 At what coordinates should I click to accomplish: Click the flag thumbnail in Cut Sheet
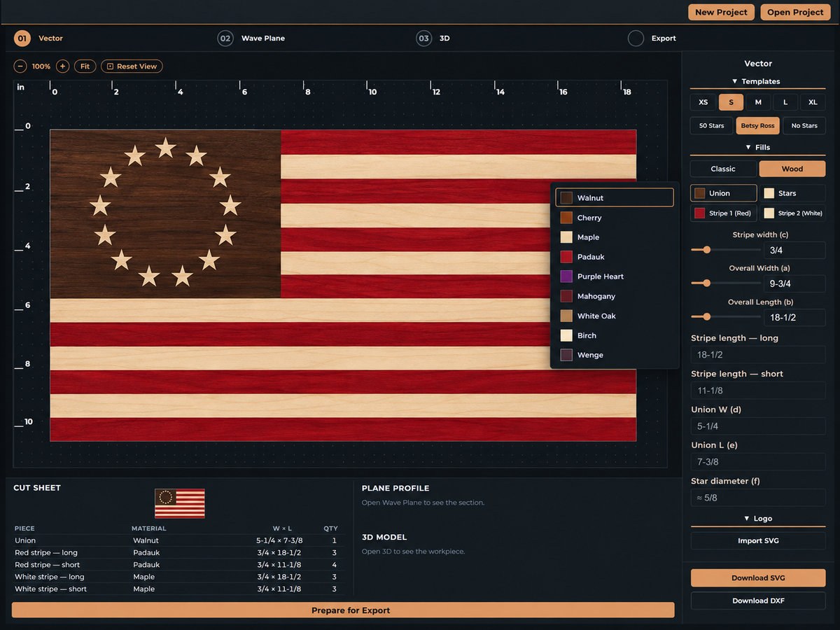click(180, 503)
